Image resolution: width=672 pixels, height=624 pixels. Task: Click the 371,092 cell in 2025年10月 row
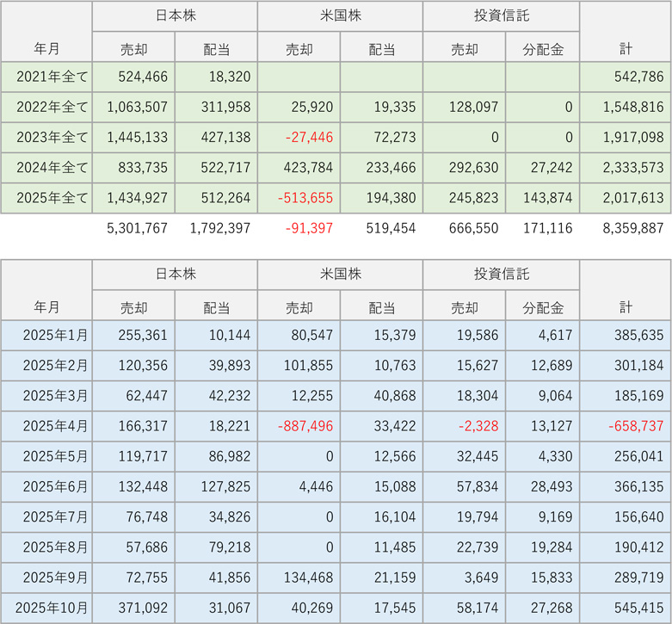133,608
